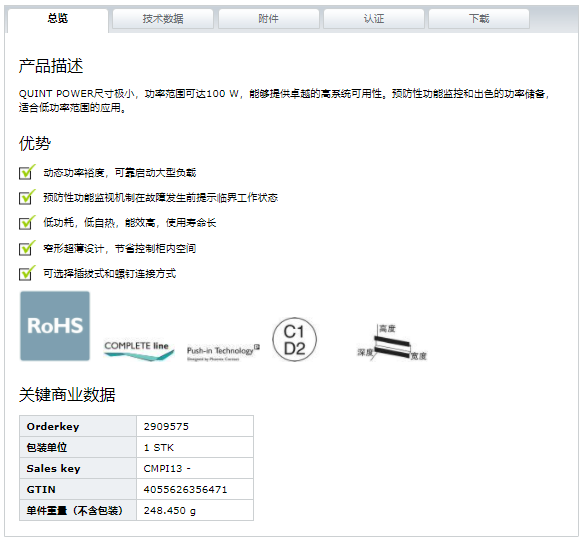Select the Sales key value CMPI13 -
Viewport: 581px width, 542px height.
(x=167, y=469)
